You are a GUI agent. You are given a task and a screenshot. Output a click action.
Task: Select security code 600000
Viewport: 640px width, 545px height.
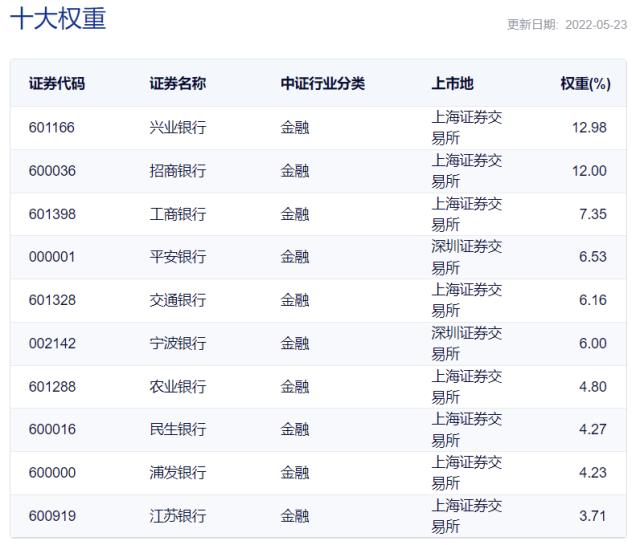(x=52, y=472)
